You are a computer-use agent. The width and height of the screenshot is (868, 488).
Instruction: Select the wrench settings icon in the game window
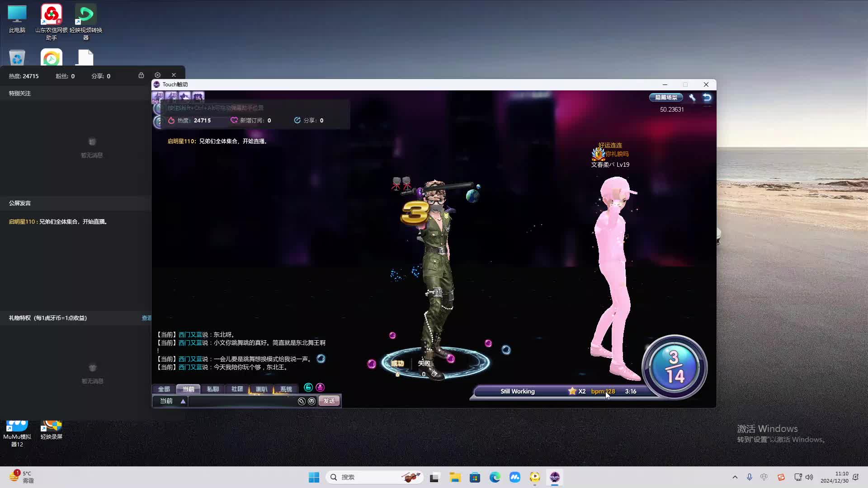tap(693, 97)
